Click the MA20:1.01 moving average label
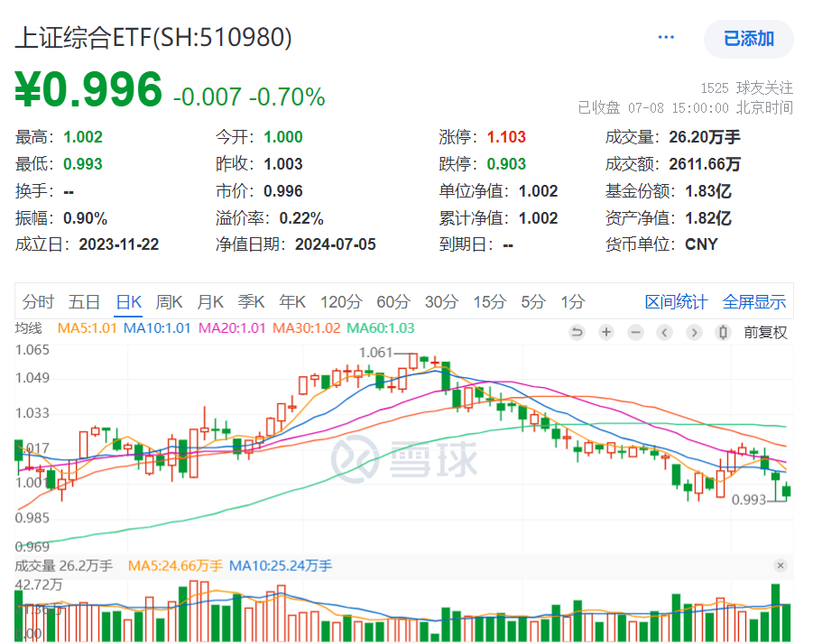This screenshot has height=644, width=813. 232,328
